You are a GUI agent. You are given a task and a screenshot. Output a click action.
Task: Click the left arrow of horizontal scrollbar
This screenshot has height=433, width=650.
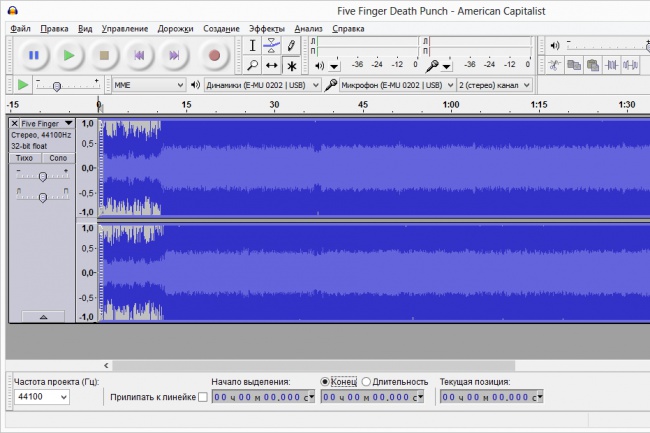coord(106,365)
